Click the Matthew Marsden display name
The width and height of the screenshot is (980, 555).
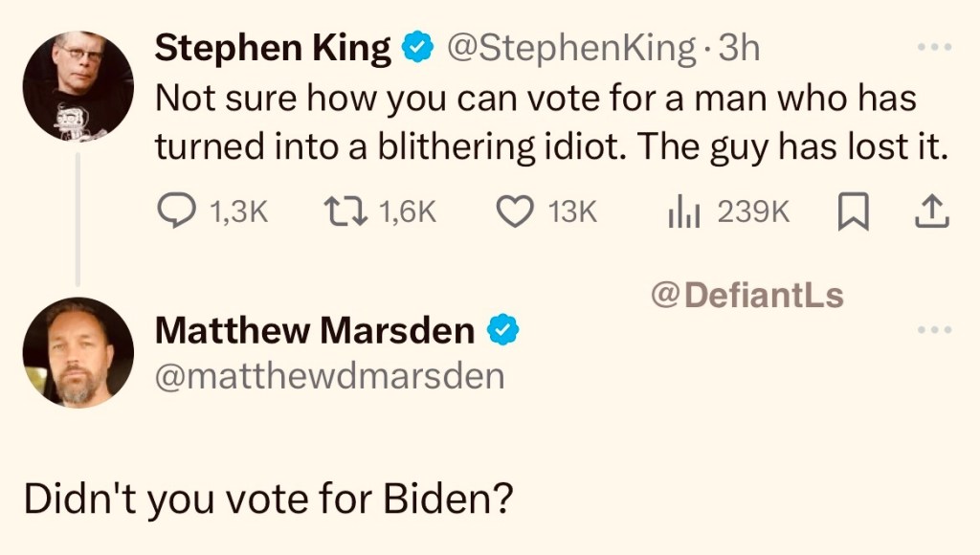(315, 330)
